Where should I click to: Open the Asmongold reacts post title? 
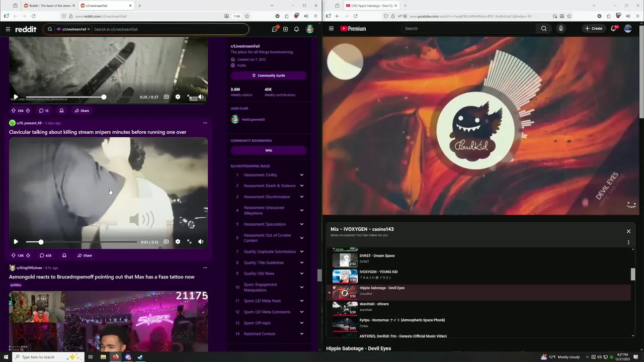pyautogui.click(x=102, y=277)
